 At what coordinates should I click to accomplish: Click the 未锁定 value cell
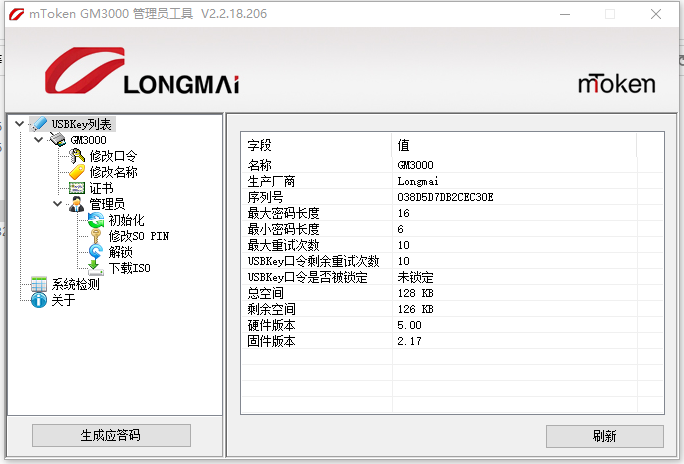point(415,277)
